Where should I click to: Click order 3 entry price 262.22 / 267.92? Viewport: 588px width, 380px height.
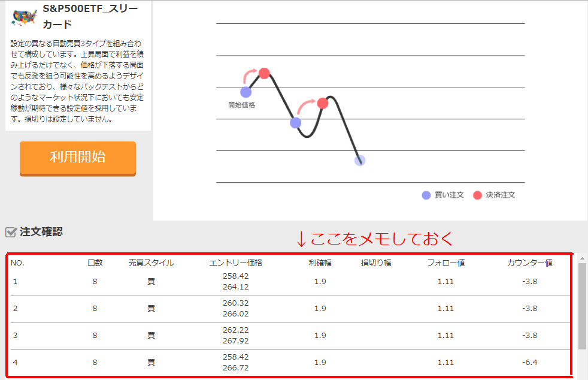pyautogui.click(x=235, y=335)
